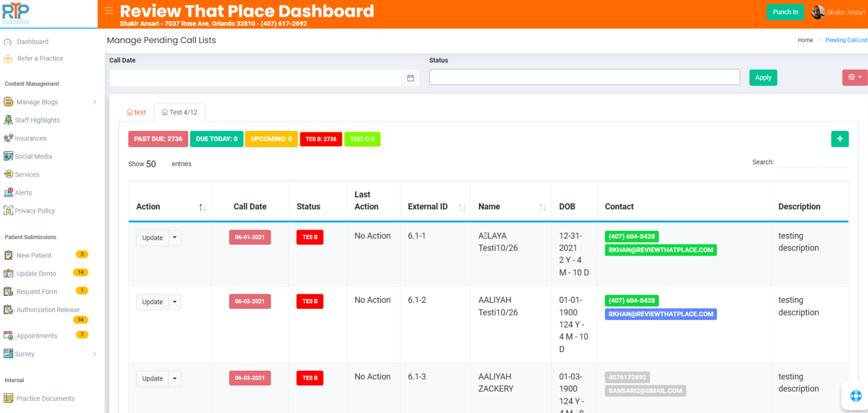This screenshot has height=413, width=868.
Task: Click the Privacy Policy icon
Action: click(8, 211)
